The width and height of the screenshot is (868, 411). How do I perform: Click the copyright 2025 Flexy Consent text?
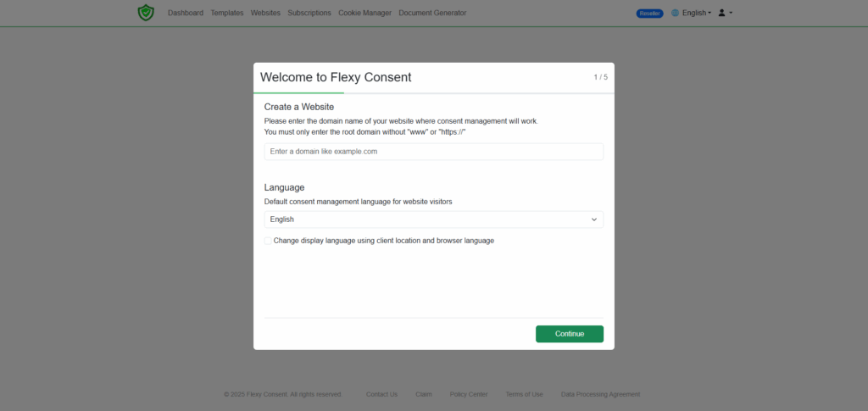coord(283,394)
